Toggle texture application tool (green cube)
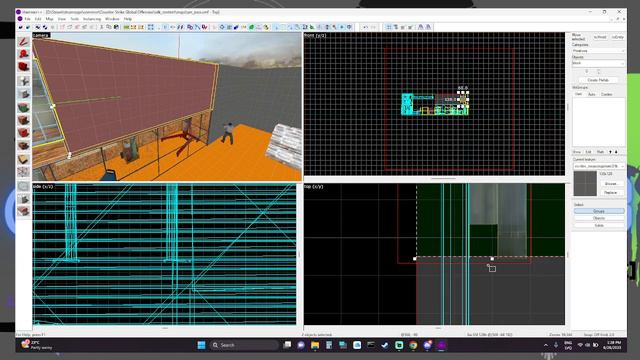 tap(23, 108)
